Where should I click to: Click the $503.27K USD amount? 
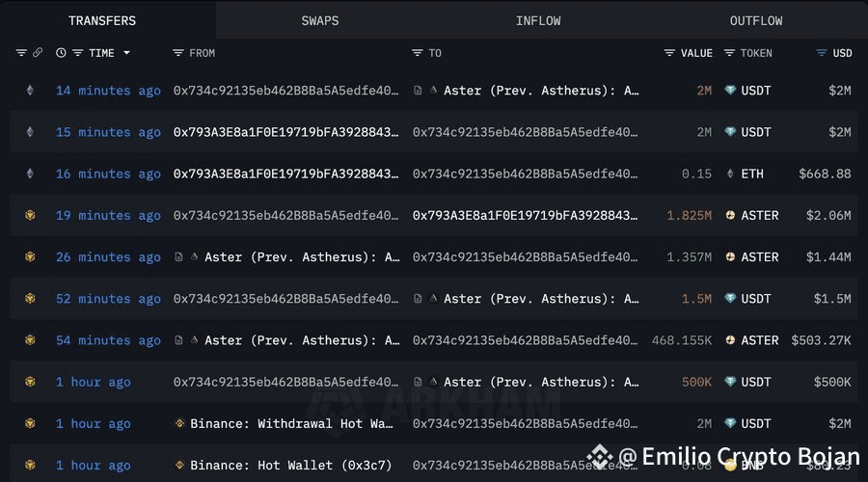tap(821, 339)
